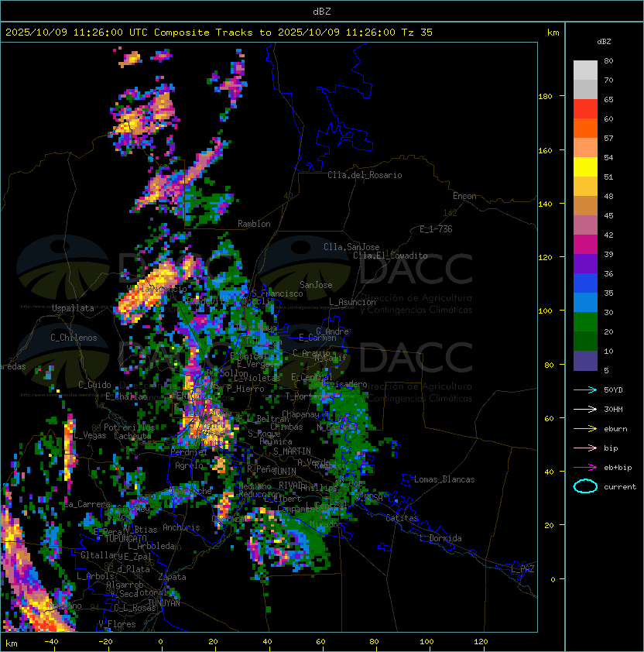The height and width of the screenshot is (652, 644).
Task: Click the Clla.SanJose place label
Action: point(351,247)
